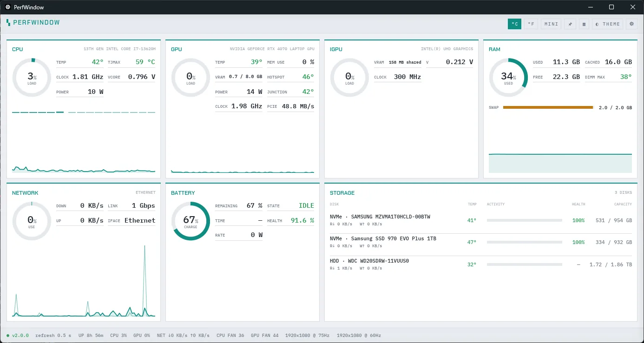This screenshot has width=644, height=343.
Task: Click the refresh 0.5 s status entry
Action: pyautogui.click(x=53, y=335)
